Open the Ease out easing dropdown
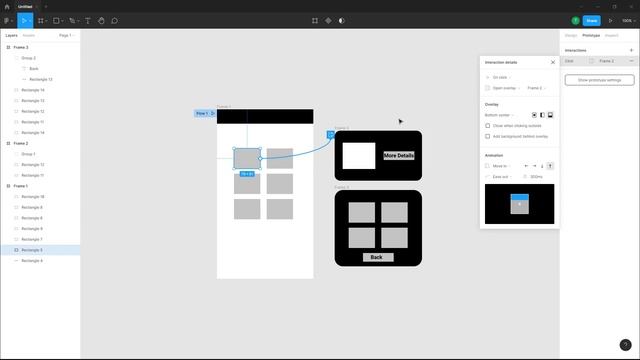This screenshot has height=360, width=640. [502, 177]
